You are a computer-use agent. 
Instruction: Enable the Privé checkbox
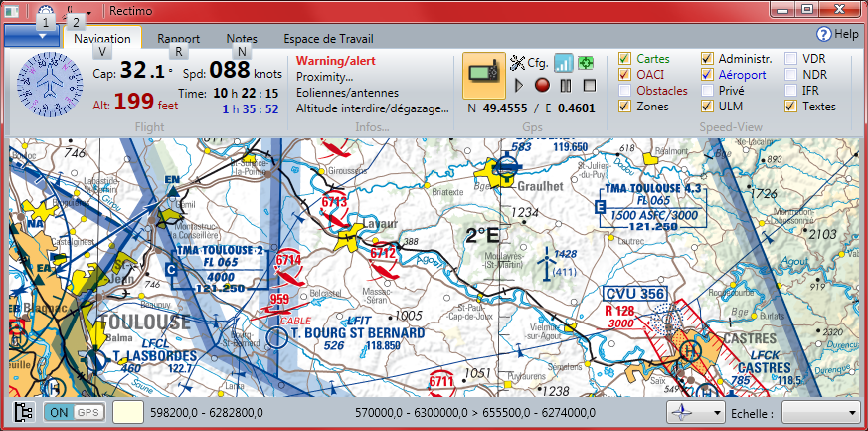click(x=707, y=91)
